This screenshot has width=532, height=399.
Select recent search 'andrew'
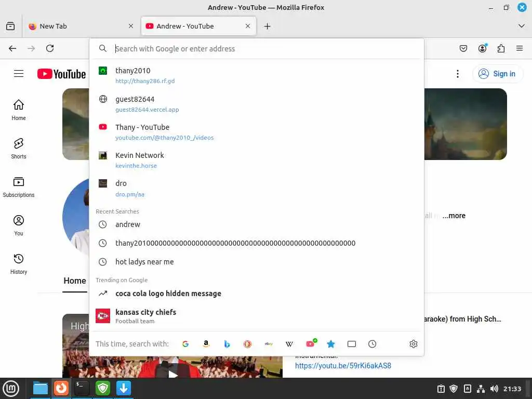[257, 224]
